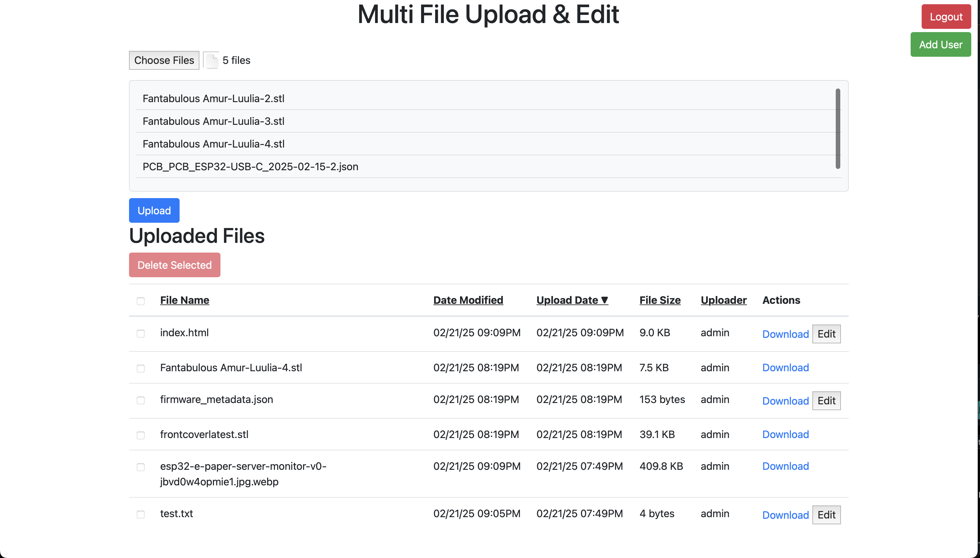Select the index.html row checkbox

tap(141, 333)
